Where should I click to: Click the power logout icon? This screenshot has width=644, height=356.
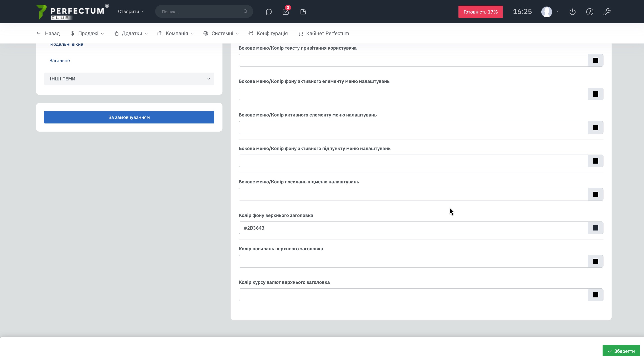pyautogui.click(x=572, y=12)
